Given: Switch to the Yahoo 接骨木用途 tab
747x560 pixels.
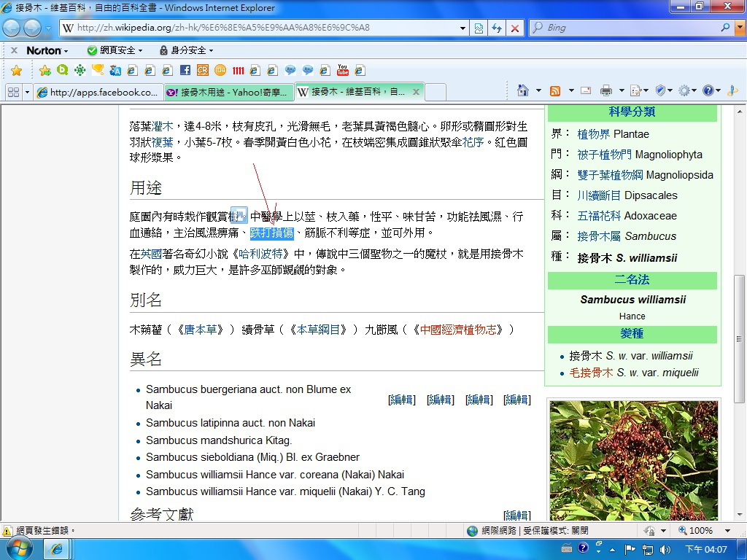Looking at the screenshot, I should pyautogui.click(x=228, y=93).
